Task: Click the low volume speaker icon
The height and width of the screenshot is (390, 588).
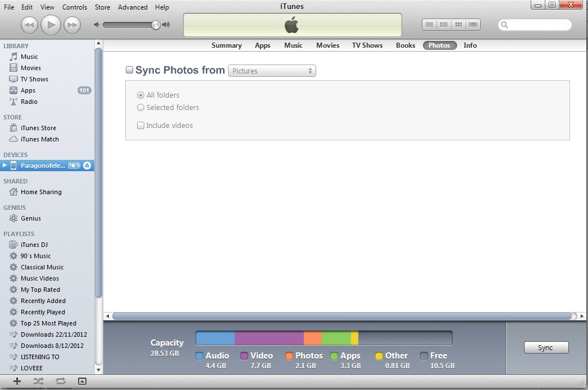Action: [x=97, y=25]
